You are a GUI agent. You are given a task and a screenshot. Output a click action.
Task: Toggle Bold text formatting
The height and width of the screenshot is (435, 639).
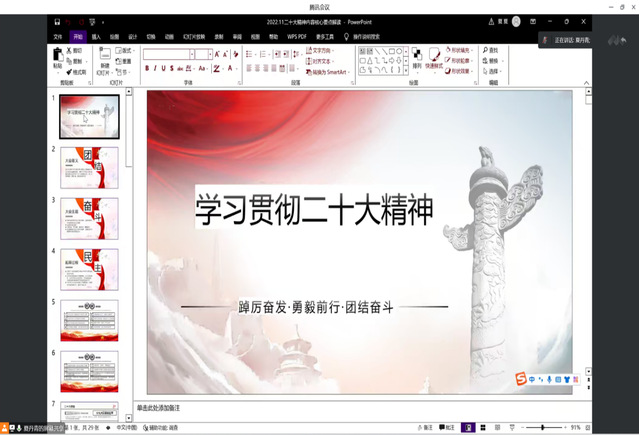(147, 69)
